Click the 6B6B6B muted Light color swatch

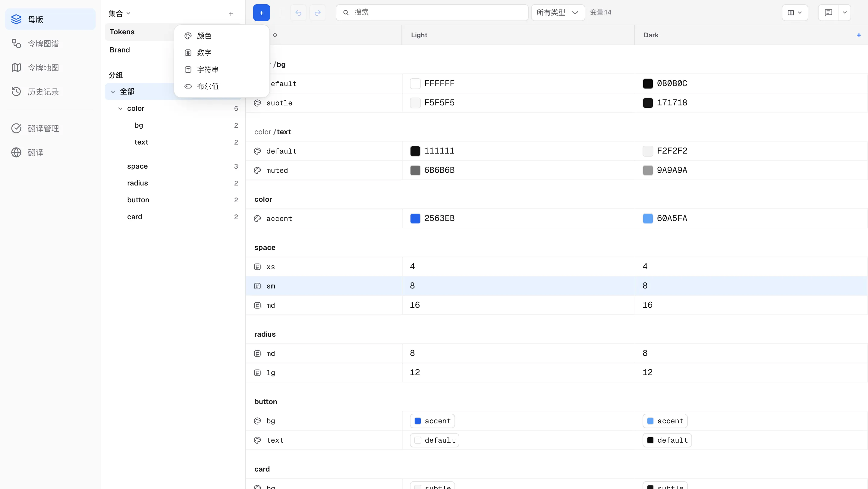point(415,170)
